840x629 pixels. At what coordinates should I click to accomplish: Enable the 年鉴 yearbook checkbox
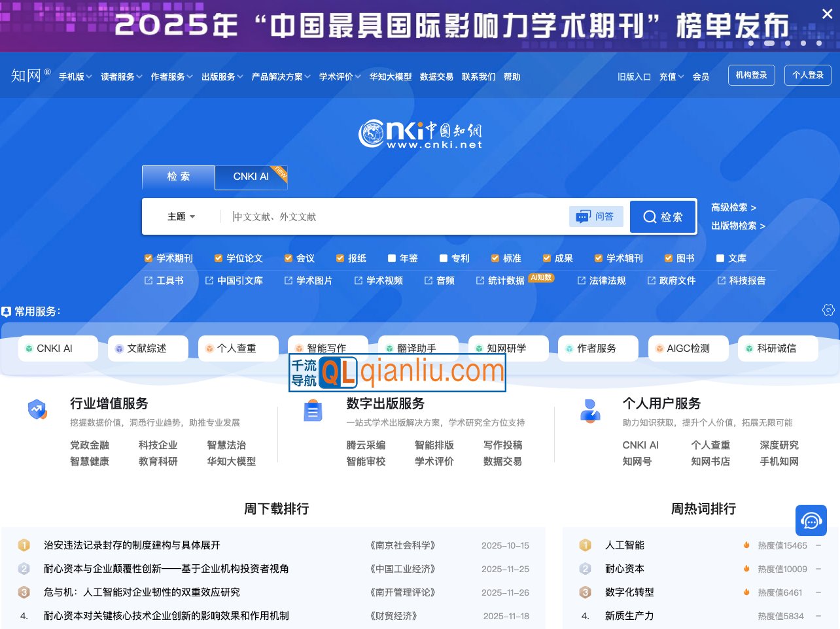point(393,258)
